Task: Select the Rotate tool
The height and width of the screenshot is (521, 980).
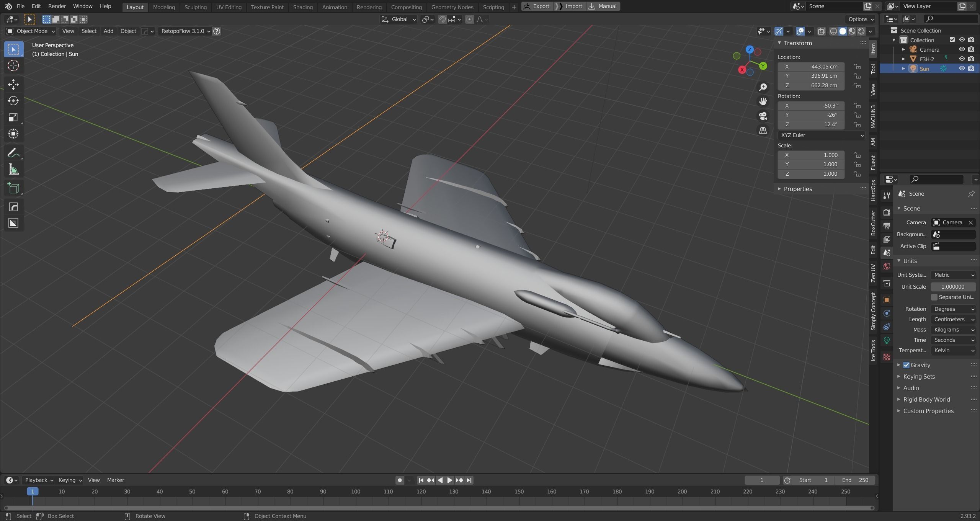Action: [x=13, y=101]
